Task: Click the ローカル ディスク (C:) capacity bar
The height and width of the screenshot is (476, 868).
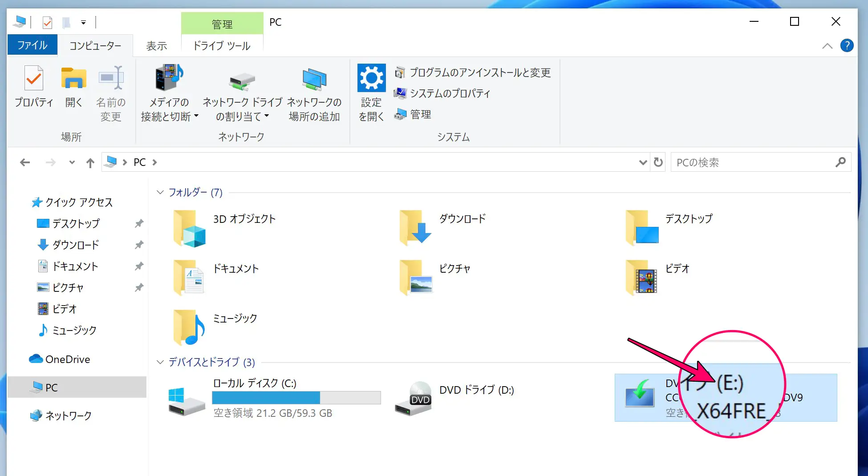Action: (x=296, y=398)
